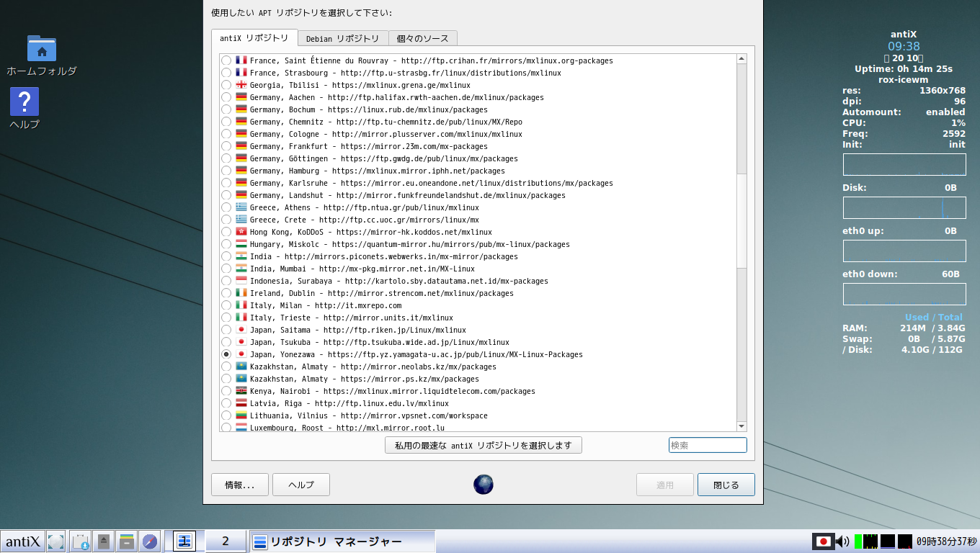Click the Indonesian flag in Surabaya row
This screenshot has width=980, height=553.
pyautogui.click(x=241, y=281)
